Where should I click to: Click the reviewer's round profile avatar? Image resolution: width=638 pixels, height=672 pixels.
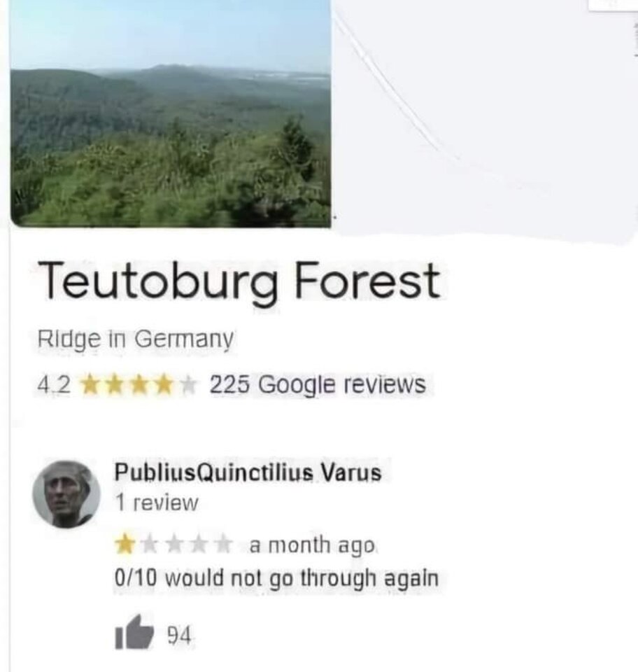pyautogui.click(x=66, y=494)
